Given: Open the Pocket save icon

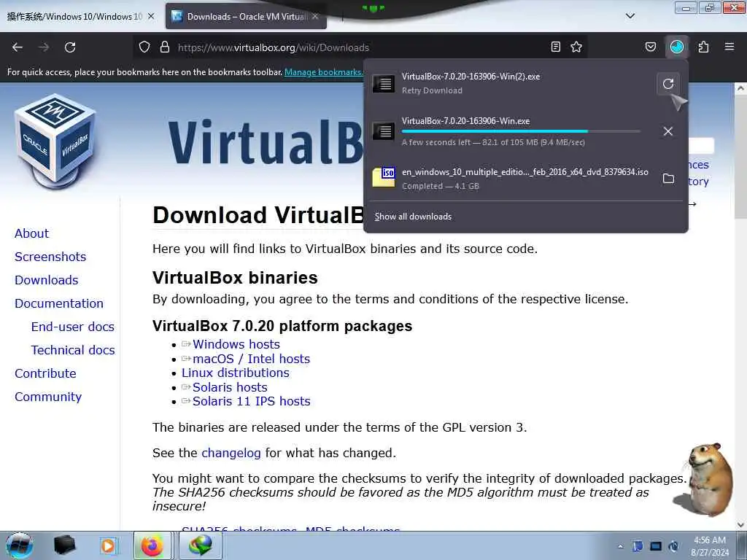Looking at the screenshot, I should (650, 47).
